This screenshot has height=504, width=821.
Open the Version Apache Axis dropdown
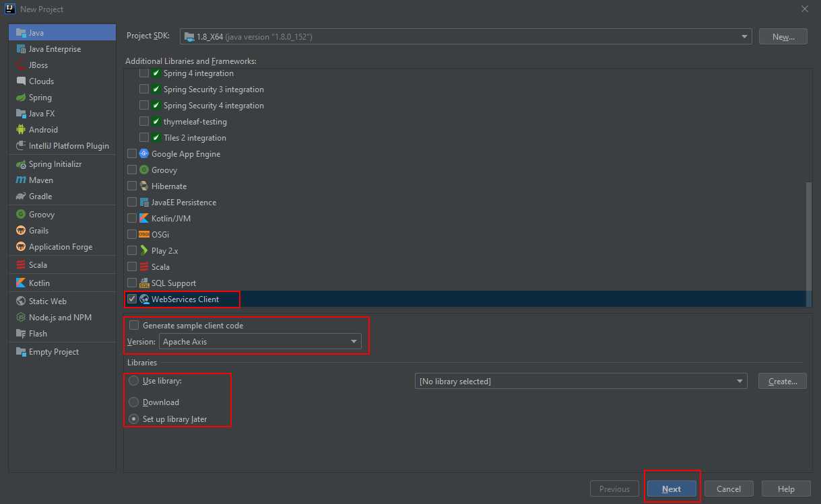[x=260, y=341]
